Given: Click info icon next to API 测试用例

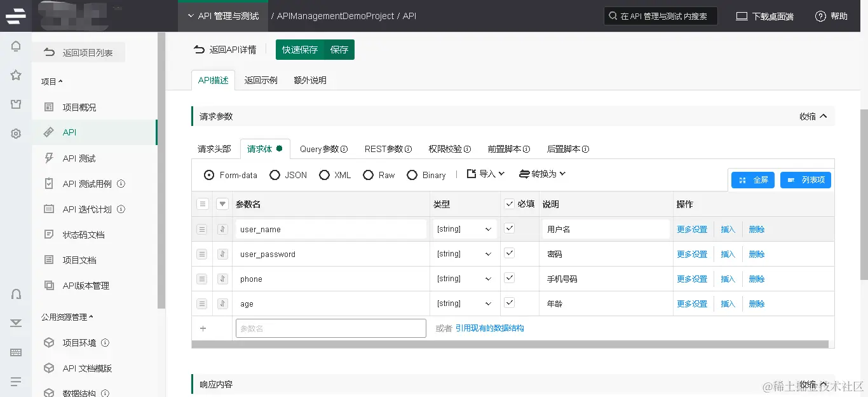Looking at the screenshot, I should (121, 184).
